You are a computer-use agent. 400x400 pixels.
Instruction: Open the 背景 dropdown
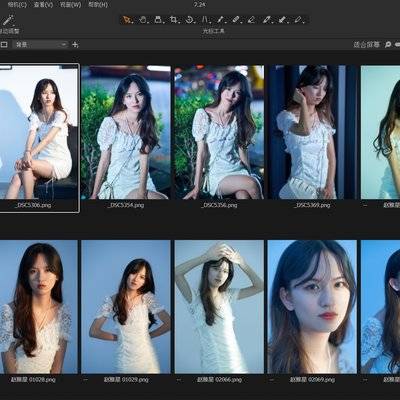coord(40,44)
